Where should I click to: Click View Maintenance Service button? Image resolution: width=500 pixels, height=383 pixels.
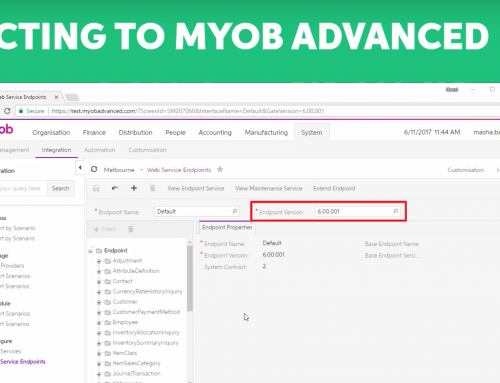click(x=269, y=188)
